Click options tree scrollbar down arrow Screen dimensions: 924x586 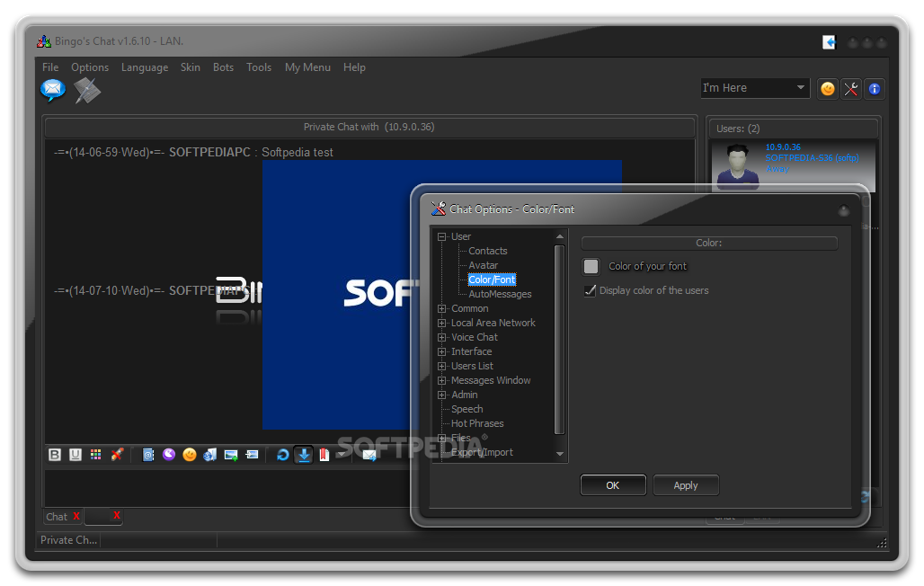(560, 454)
